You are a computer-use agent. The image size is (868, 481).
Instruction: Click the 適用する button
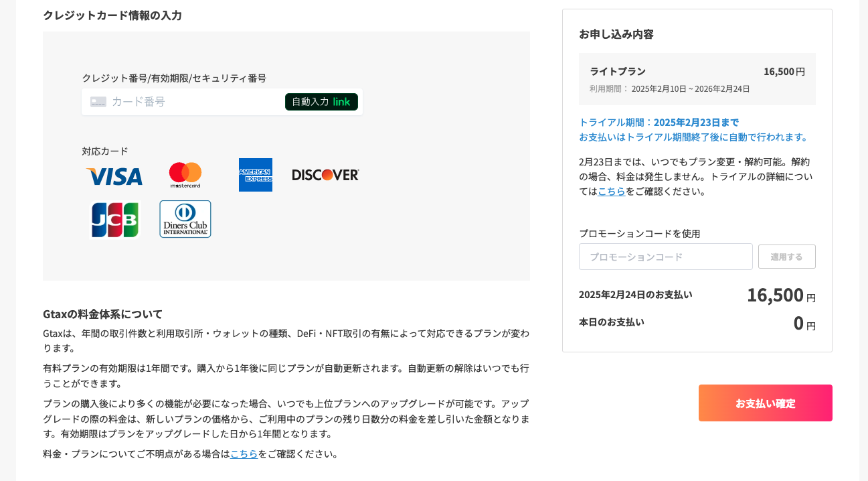[786, 257]
